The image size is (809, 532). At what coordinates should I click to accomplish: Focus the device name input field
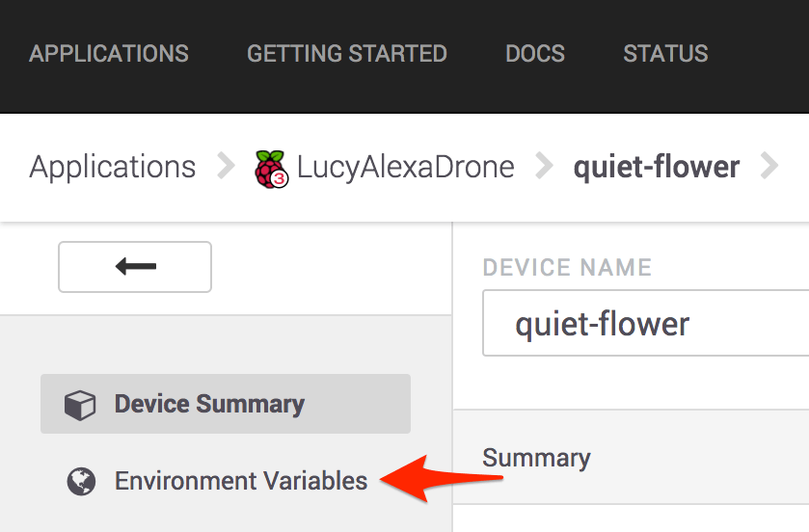[646, 324]
